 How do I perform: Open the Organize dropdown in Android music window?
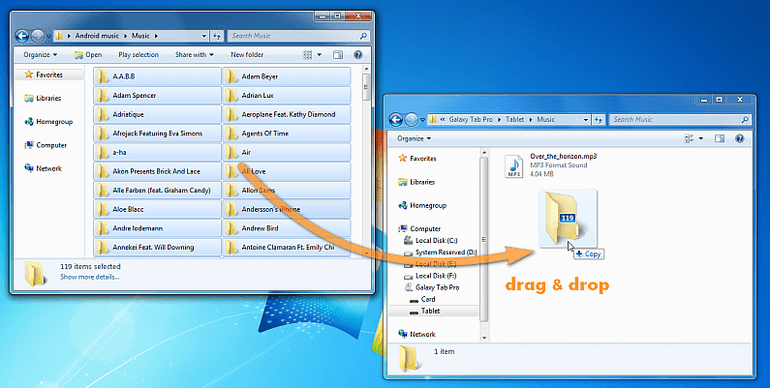point(40,55)
